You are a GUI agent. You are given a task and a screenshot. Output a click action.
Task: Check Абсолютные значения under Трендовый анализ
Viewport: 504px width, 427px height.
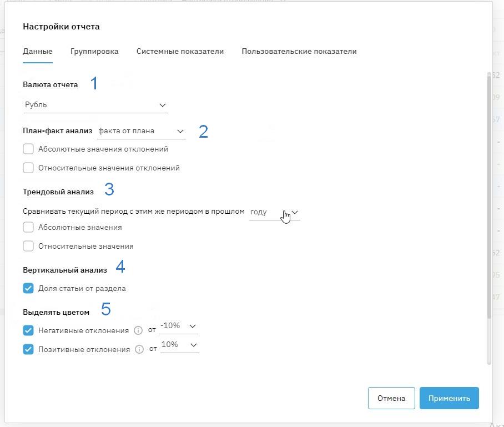[x=28, y=227]
